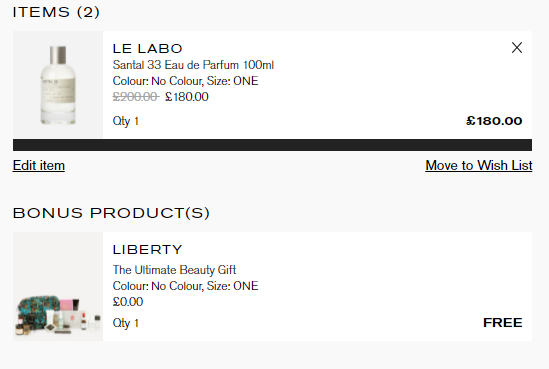Click the Edit item link
The image size is (549, 369).
tap(39, 166)
